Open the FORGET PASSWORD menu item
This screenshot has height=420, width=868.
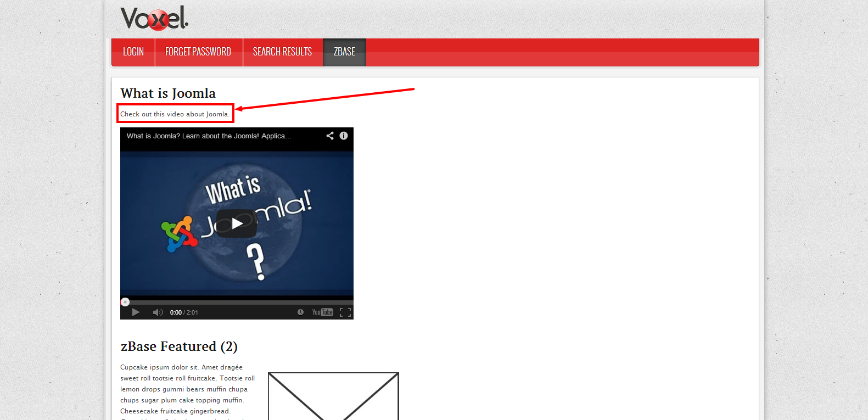click(x=198, y=52)
